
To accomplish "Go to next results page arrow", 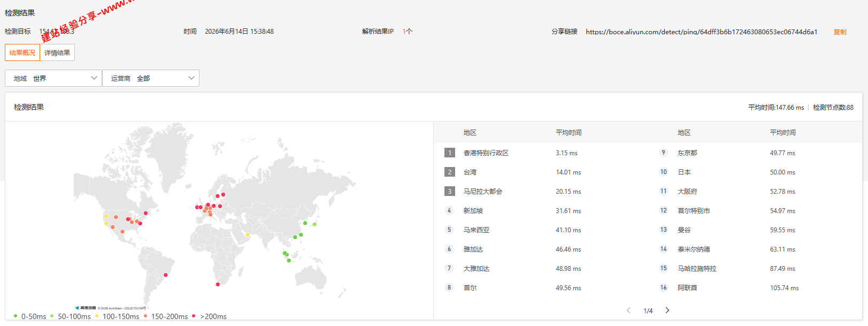I will [667, 310].
